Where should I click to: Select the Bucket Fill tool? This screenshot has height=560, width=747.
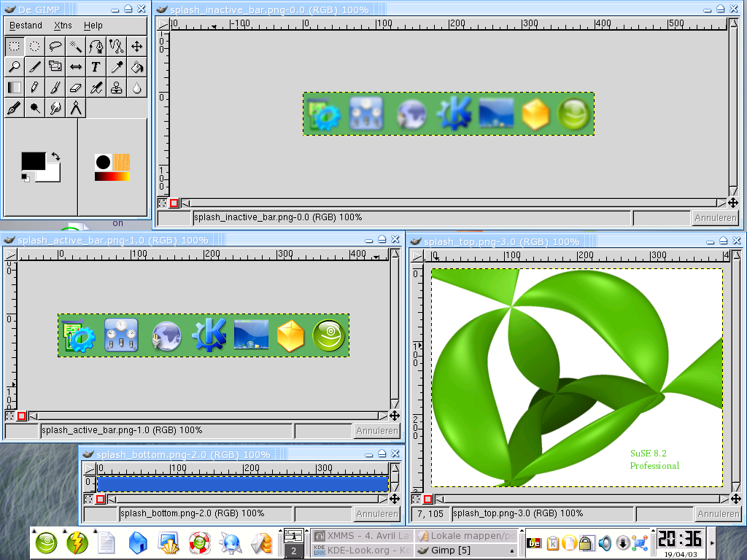click(136, 66)
